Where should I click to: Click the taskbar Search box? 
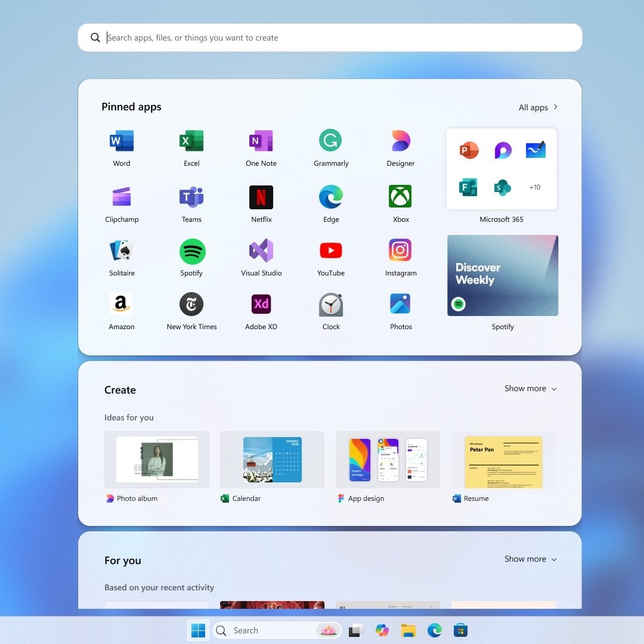coord(277,630)
